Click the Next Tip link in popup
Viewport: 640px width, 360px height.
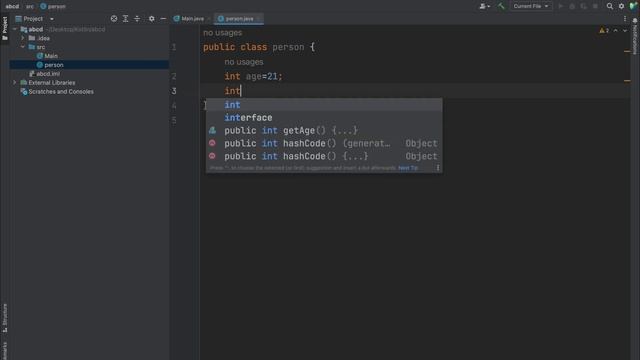pyautogui.click(x=408, y=168)
